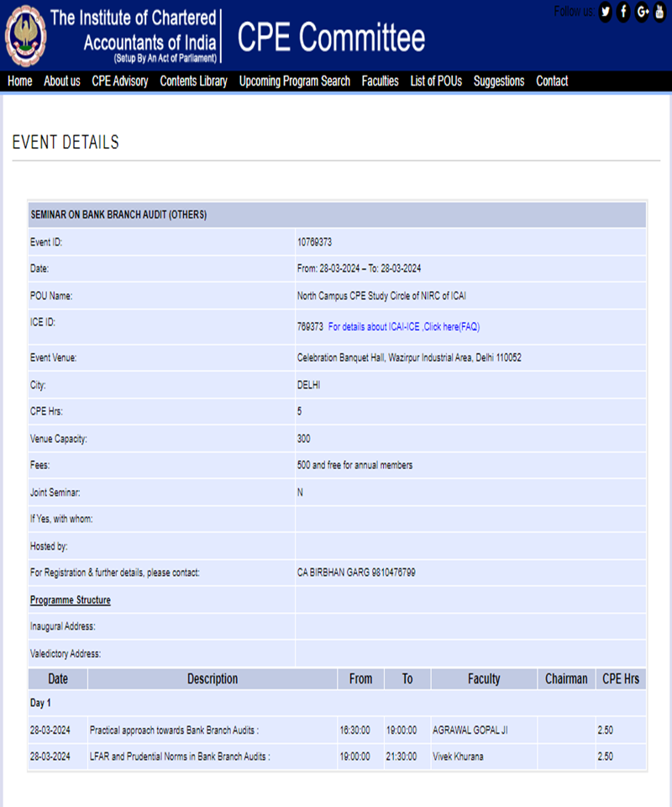The image size is (672, 807).
Task: Click the Day 1 row label
Action: click(x=40, y=703)
